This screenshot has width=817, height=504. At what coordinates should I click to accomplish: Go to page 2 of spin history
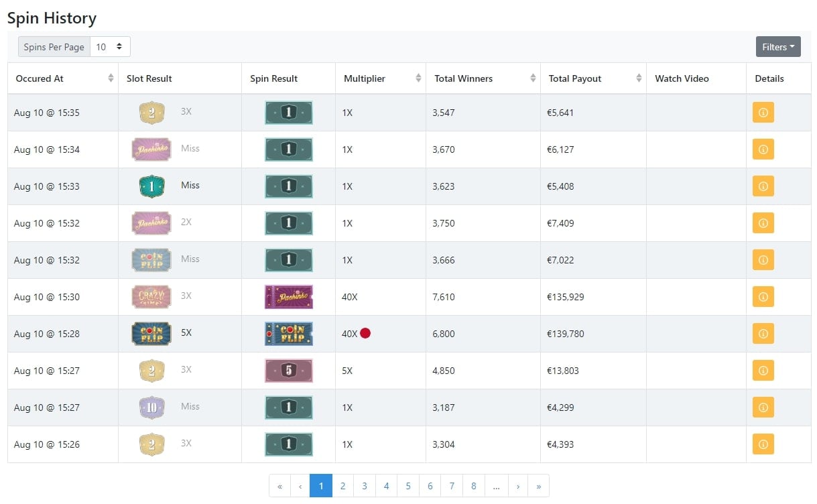coord(342,486)
